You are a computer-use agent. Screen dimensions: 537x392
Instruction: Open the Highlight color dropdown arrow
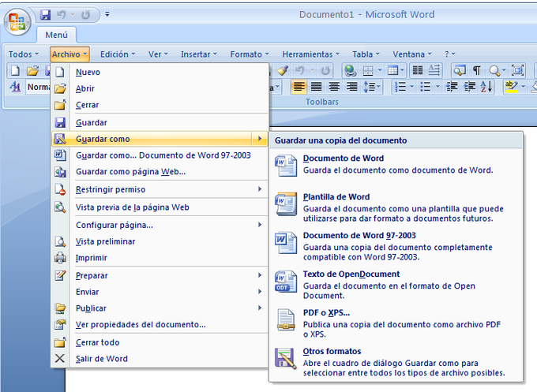523,87
